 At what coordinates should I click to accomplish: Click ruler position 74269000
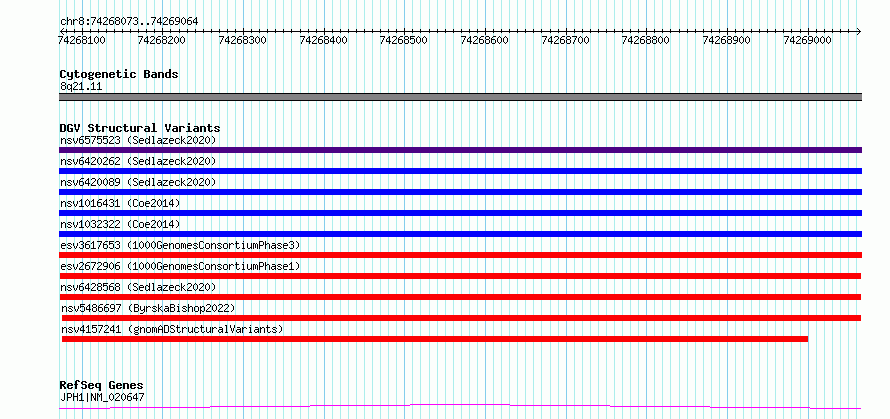click(807, 40)
